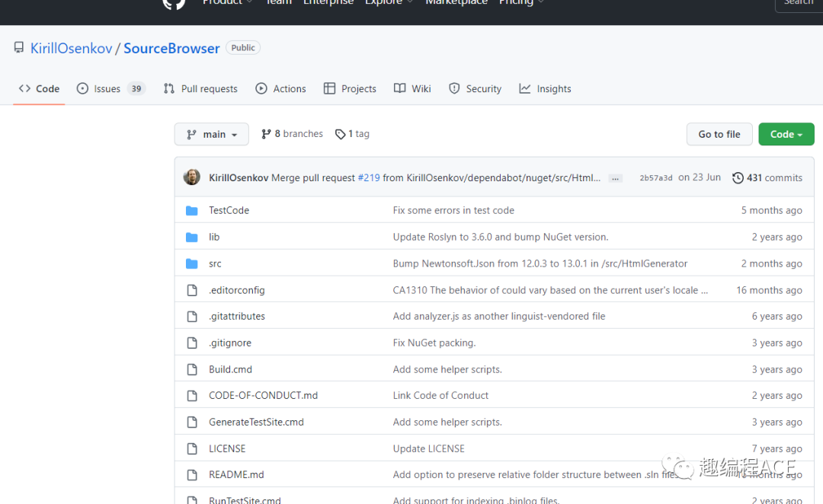Open pull request #219 link

click(369, 178)
